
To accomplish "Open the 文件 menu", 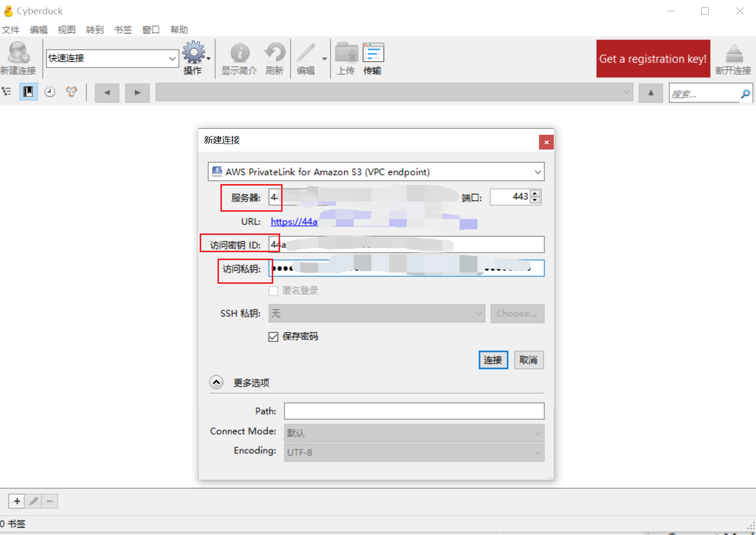I will [11, 30].
